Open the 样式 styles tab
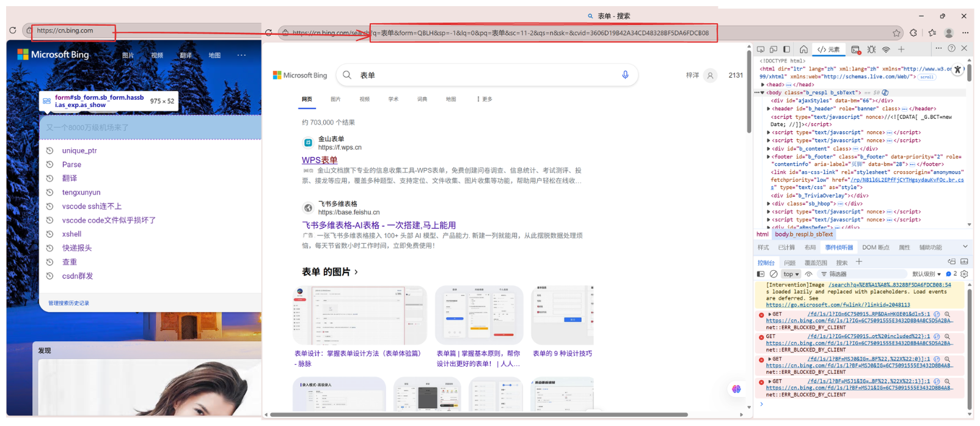This screenshot has width=980, height=426. 763,248
